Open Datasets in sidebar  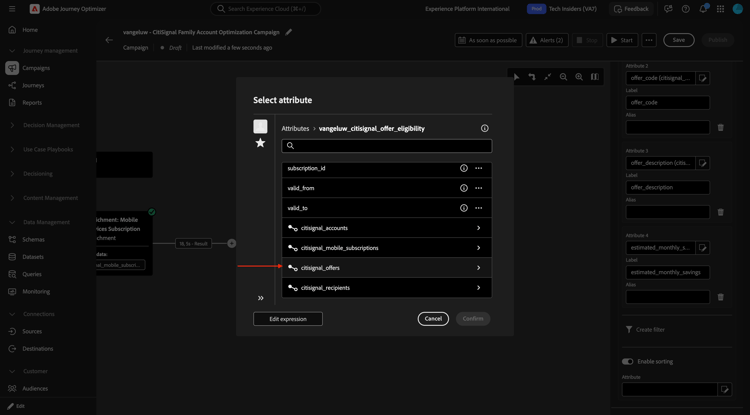click(33, 257)
